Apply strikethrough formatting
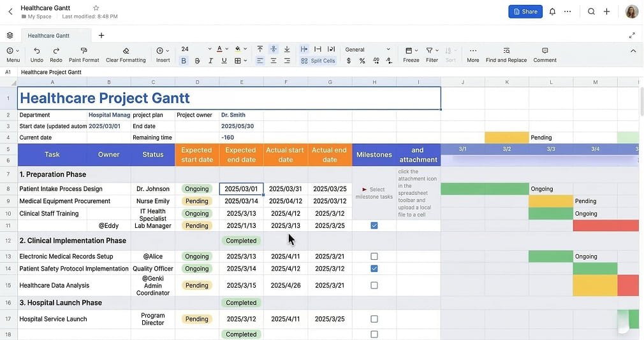644x340 pixels. click(x=197, y=61)
